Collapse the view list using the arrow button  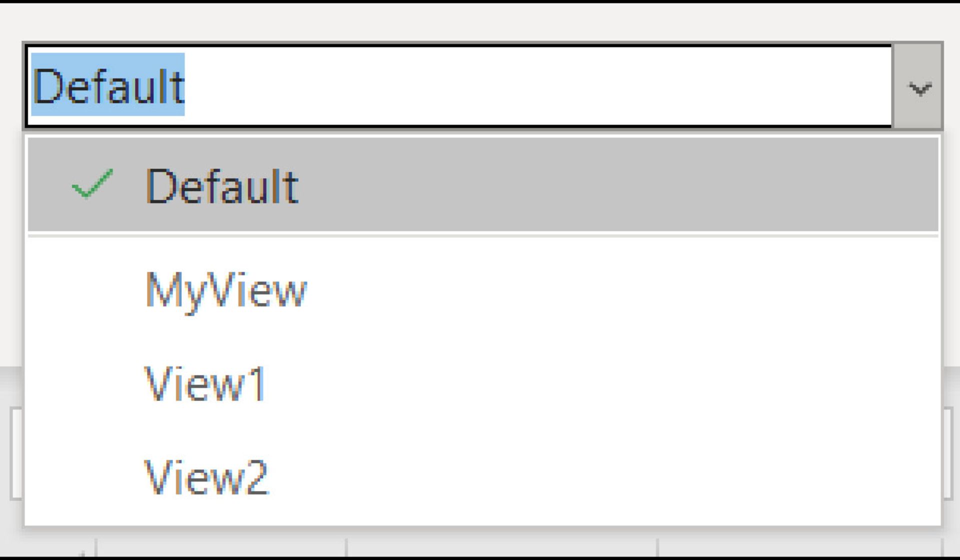918,86
